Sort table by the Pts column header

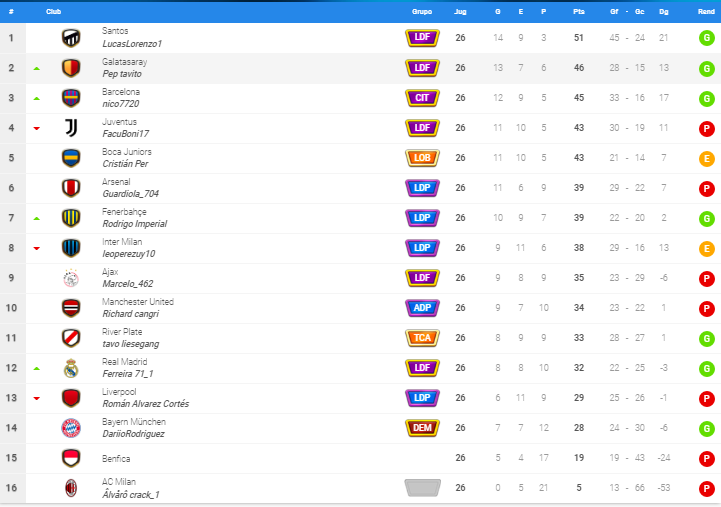tap(578, 11)
